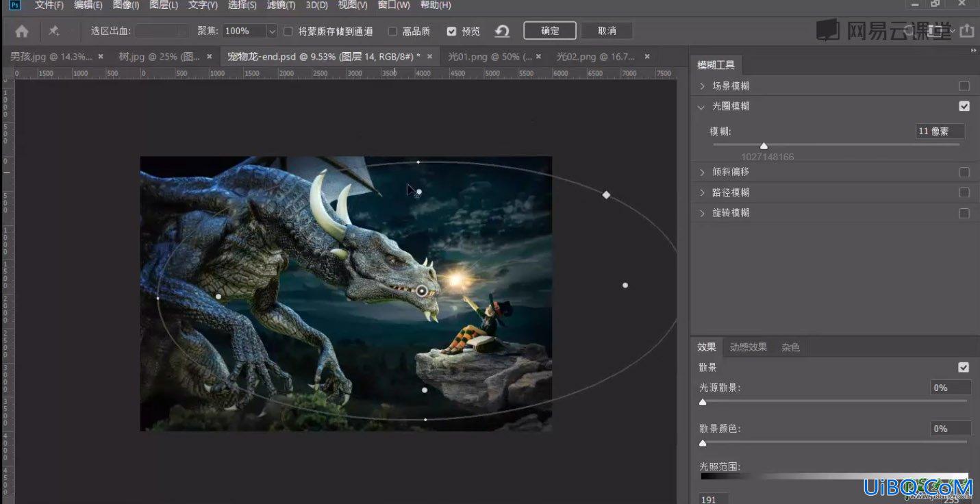
Task: Open the 文字(Y) menu
Action: tap(203, 5)
